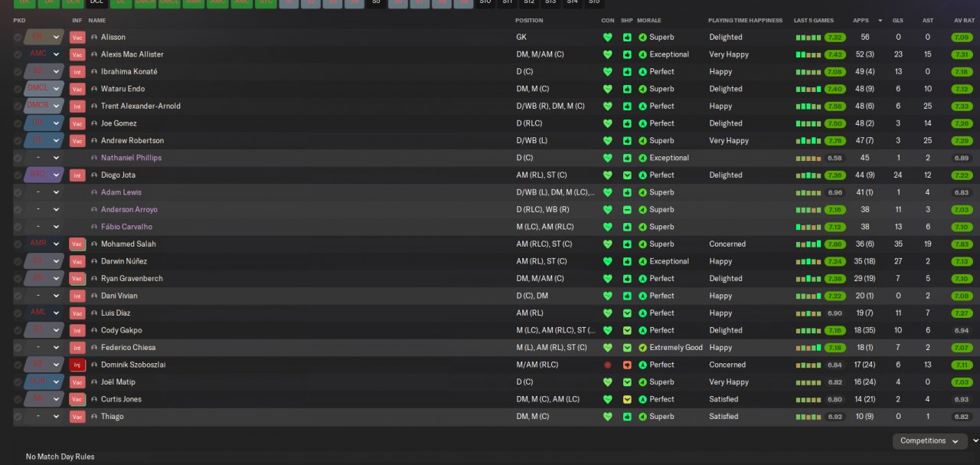Viewport: 980px width, 465px height.
Task: Click Diogo Jota's sharpness icon
Action: [627, 175]
